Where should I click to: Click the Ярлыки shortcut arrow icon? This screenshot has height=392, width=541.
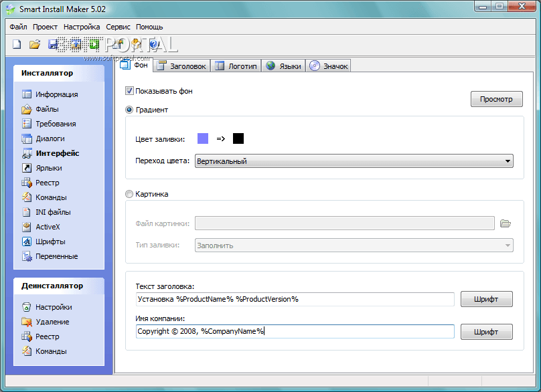click(x=27, y=168)
